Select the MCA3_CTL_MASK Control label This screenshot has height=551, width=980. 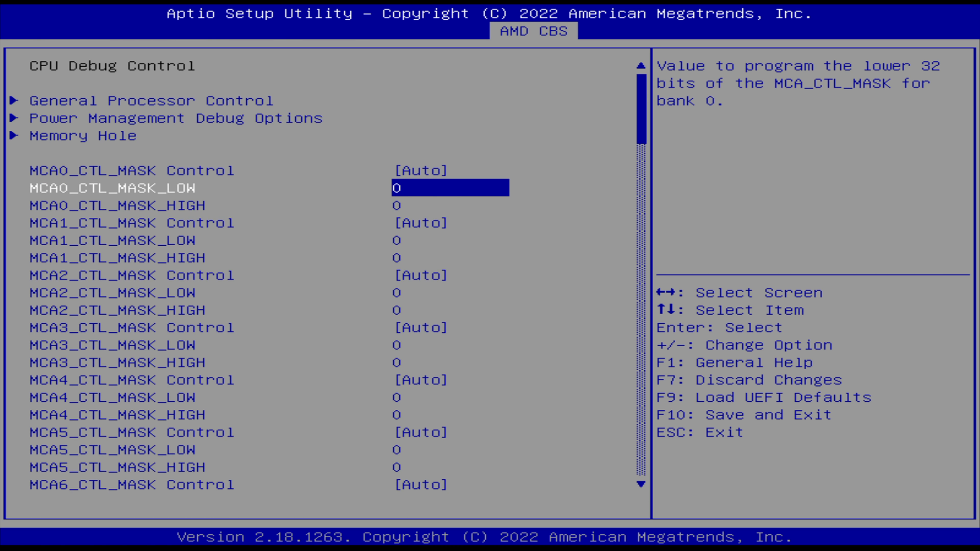132,327
